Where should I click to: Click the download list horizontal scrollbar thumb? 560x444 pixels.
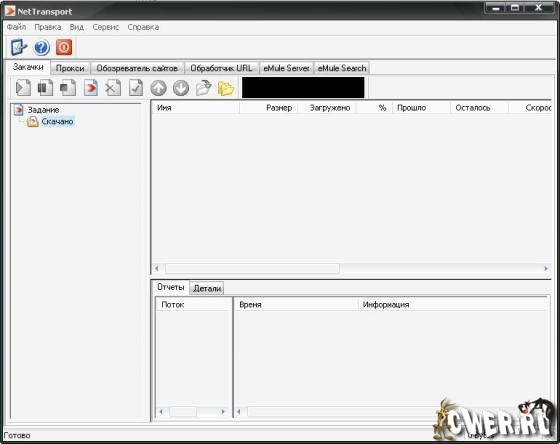coord(252,268)
